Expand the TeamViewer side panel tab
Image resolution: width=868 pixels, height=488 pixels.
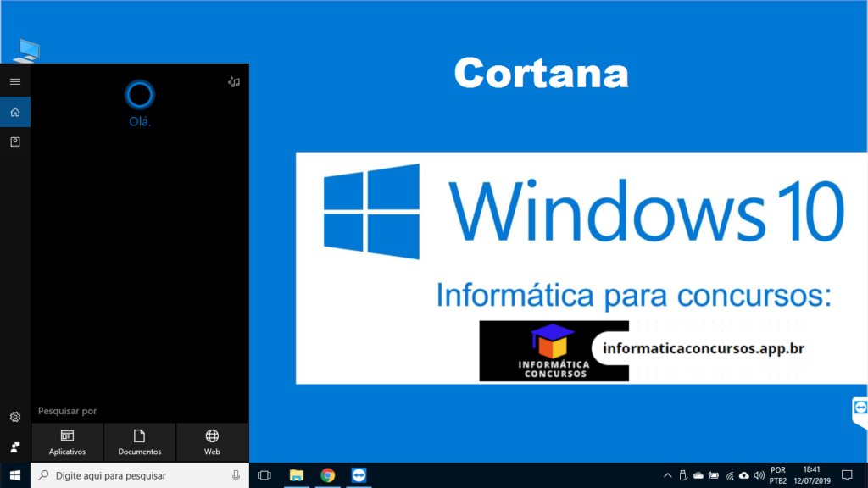click(x=860, y=408)
